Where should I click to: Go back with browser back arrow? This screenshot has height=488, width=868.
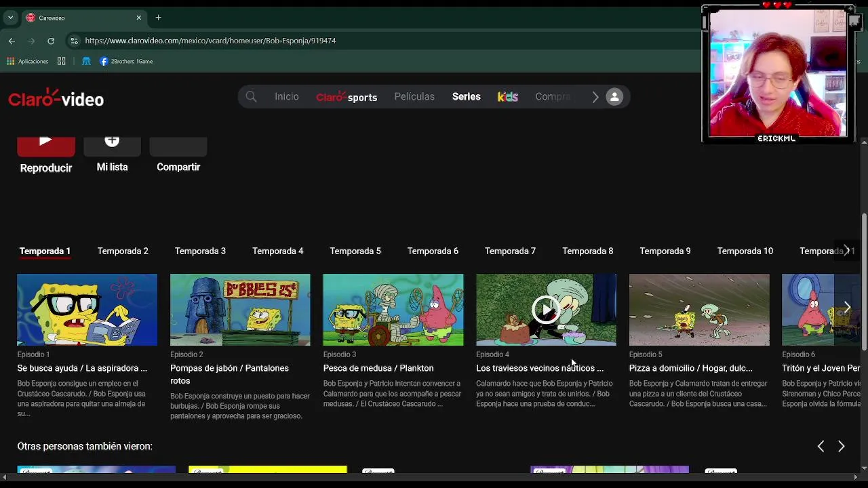click(x=12, y=41)
